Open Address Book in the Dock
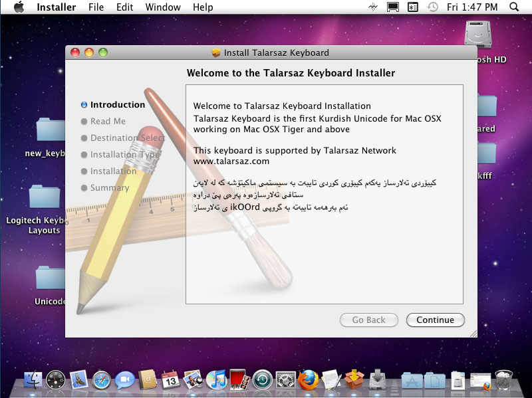The width and height of the screenshot is (532, 398). pos(148,379)
